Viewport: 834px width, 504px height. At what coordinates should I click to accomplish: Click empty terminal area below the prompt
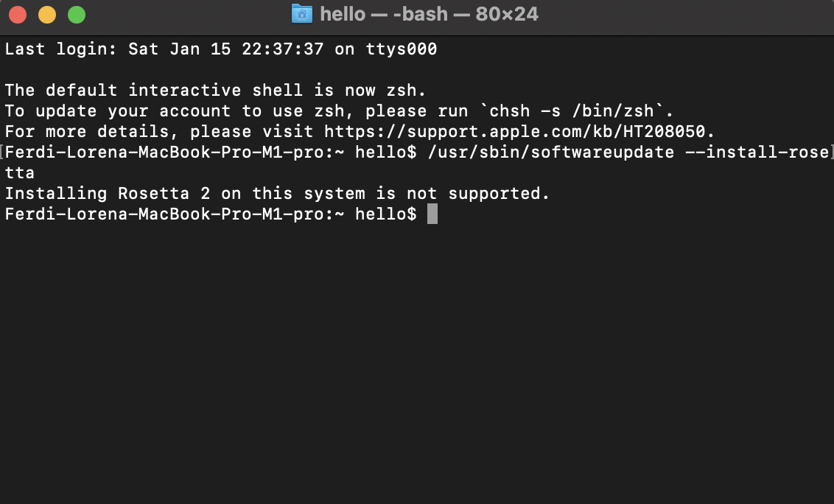tap(417, 362)
